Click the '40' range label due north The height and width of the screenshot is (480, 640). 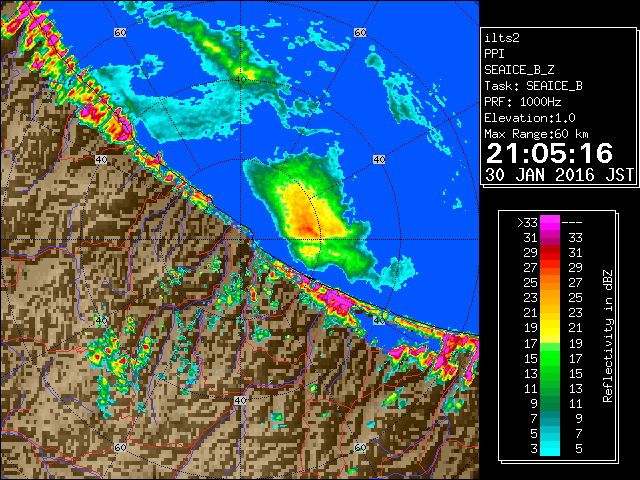240,79
